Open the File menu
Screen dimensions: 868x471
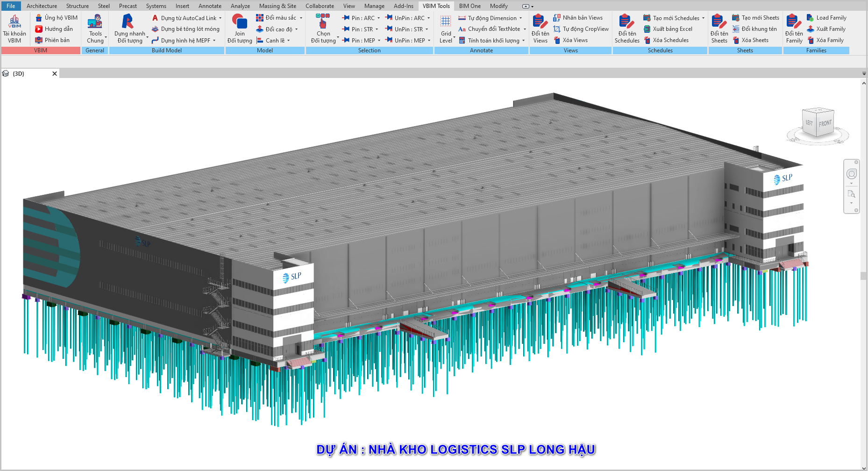(11, 6)
